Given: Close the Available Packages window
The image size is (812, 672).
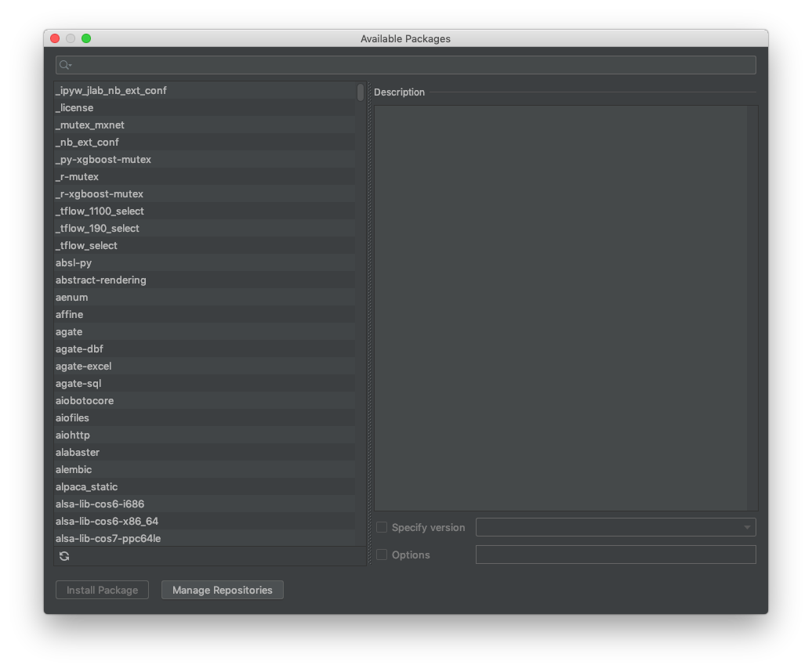Looking at the screenshot, I should [x=55, y=38].
